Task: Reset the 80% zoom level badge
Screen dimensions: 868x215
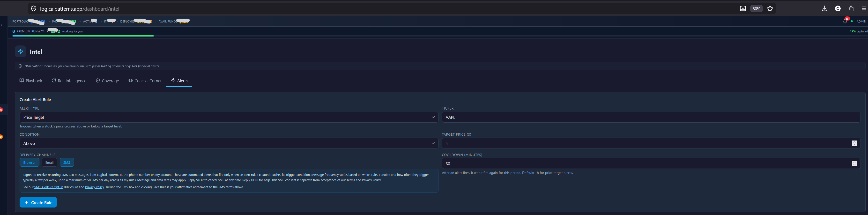Action: pos(756,9)
